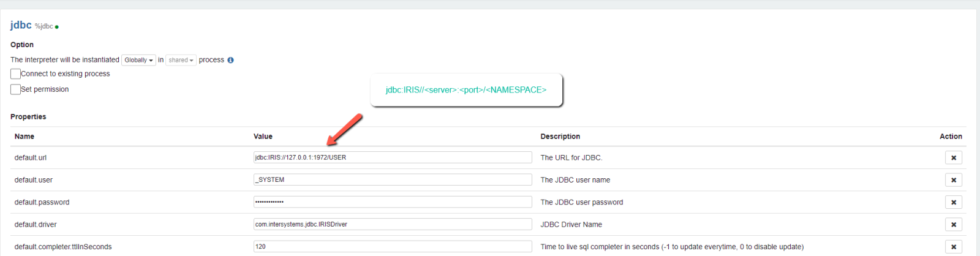Toggle the Set permission checkbox
Image resolution: width=980 pixels, height=256 pixels.
[16, 89]
